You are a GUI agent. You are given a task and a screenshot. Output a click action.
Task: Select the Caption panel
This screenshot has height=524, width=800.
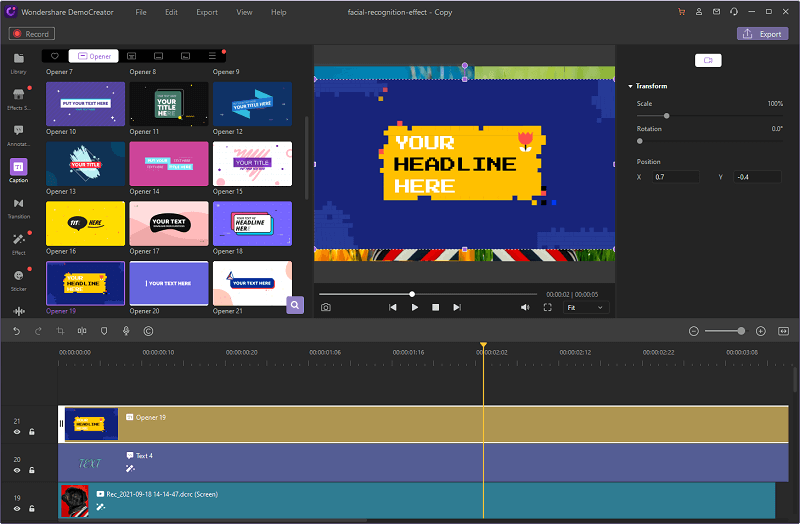coord(18,170)
